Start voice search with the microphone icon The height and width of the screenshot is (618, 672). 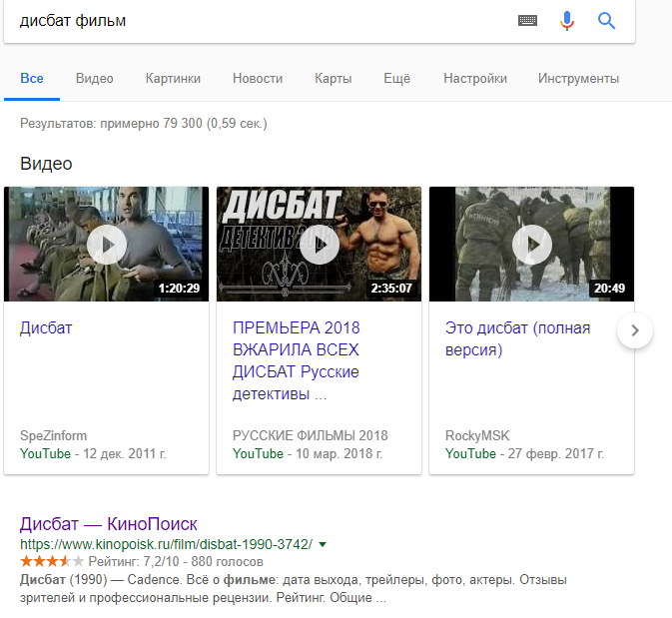(x=566, y=21)
